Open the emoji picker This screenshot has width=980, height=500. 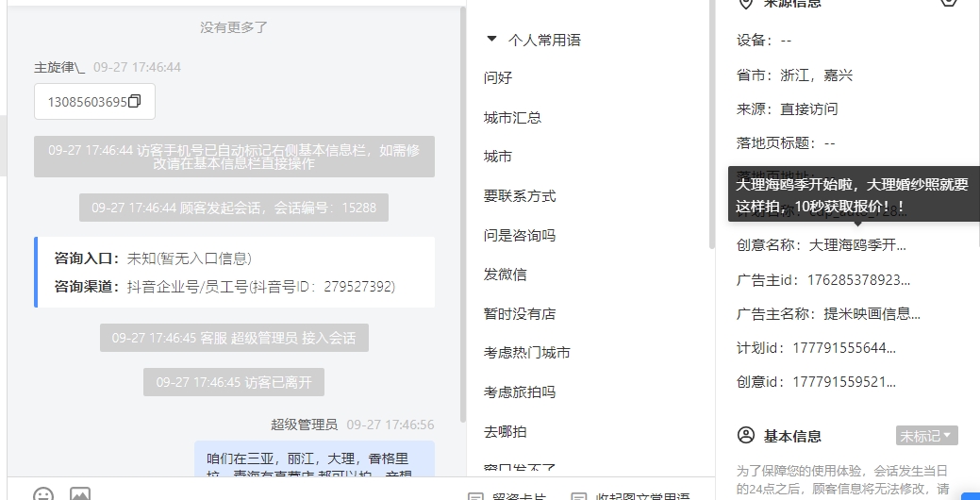43,494
